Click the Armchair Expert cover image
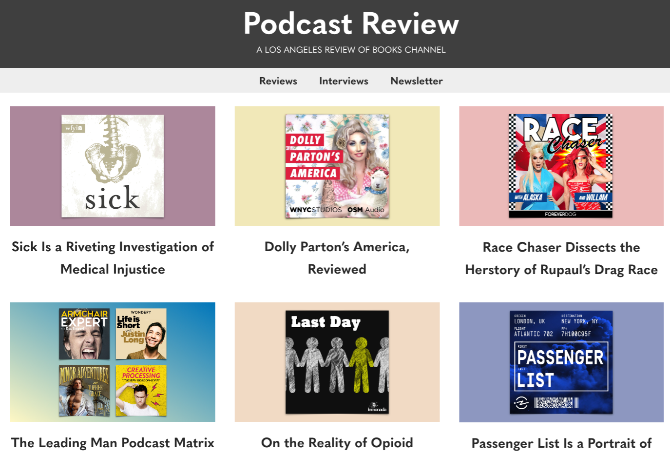This screenshot has width=670, height=456. (84, 334)
